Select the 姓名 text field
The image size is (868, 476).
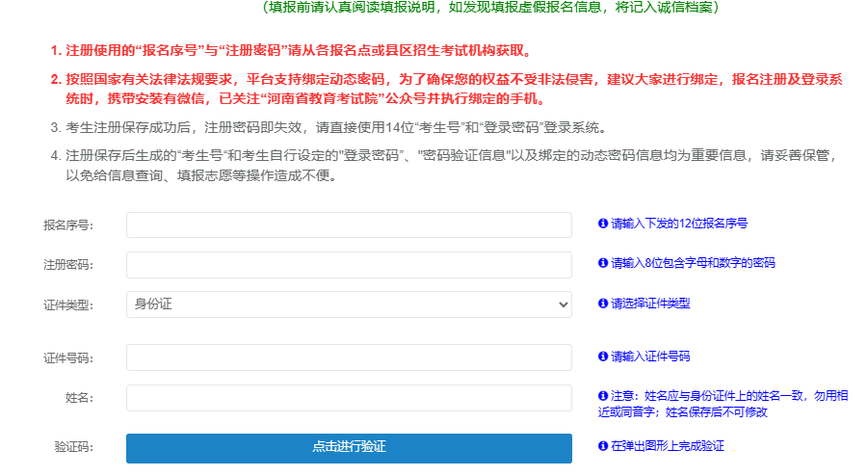pyautogui.click(x=349, y=398)
